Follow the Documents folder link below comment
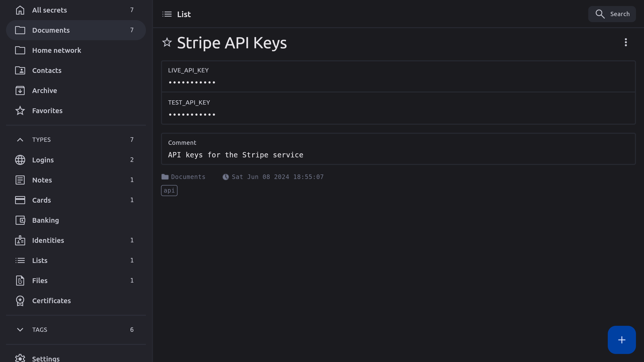This screenshot has height=362, width=644. click(188, 177)
